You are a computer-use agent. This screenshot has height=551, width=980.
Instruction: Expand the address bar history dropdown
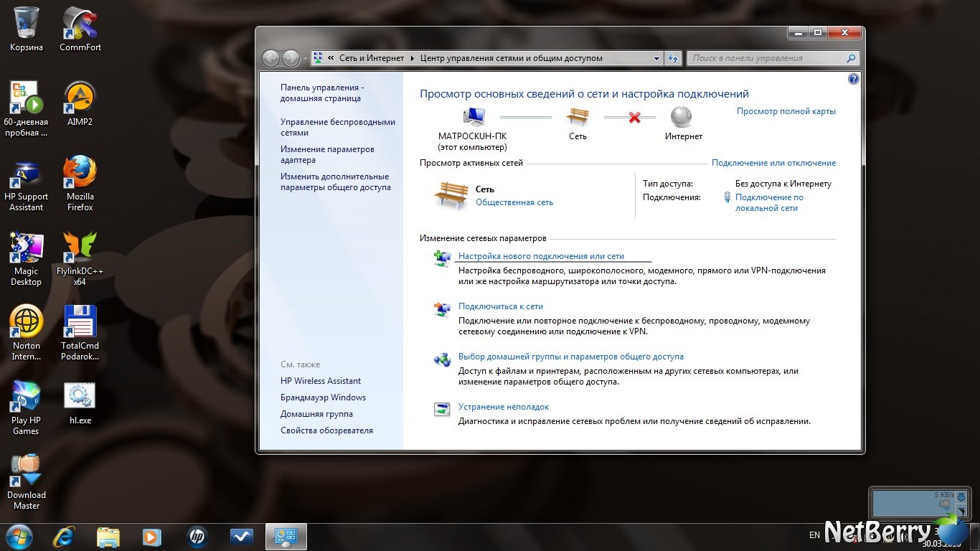[657, 58]
